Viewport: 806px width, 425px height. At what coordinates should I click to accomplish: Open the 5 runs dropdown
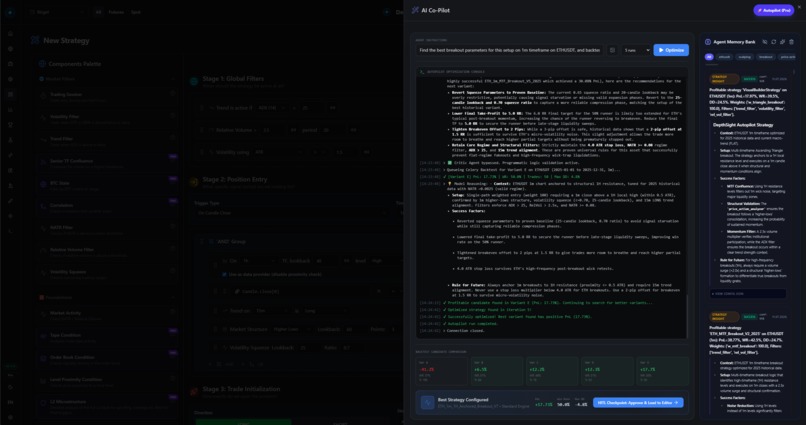click(x=636, y=50)
